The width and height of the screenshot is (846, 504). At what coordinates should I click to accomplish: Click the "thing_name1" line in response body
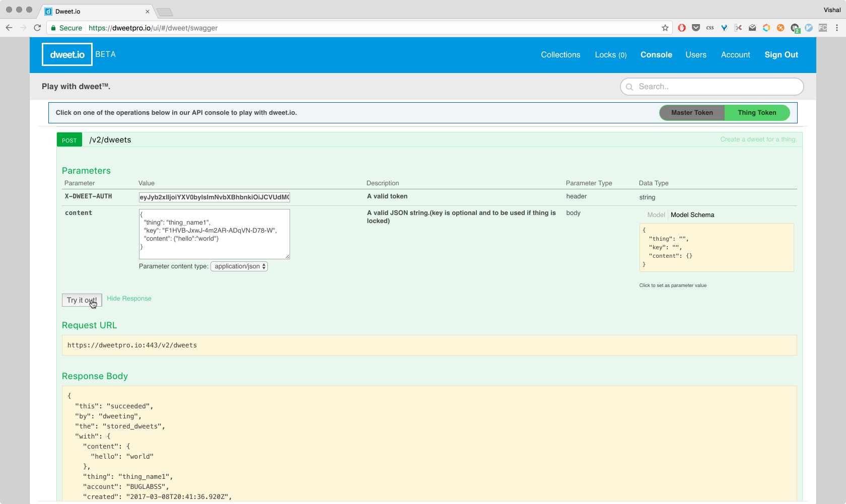coord(128,477)
